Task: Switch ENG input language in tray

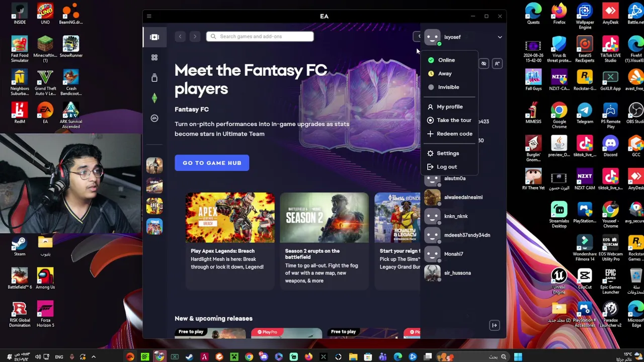Action: (x=59, y=357)
